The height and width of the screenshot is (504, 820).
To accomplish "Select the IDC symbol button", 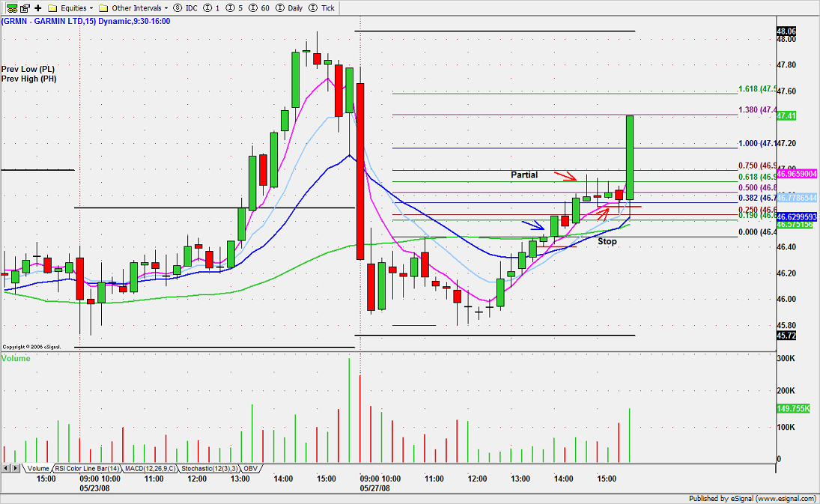I will [185, 7].
